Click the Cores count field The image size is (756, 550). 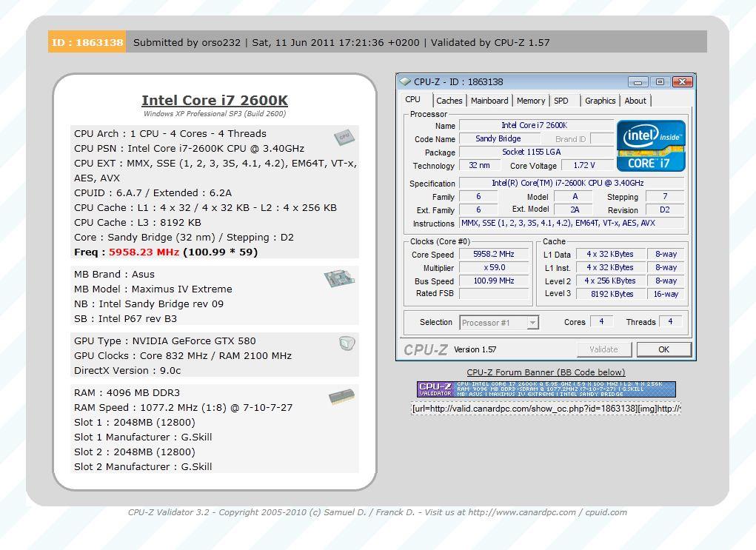click(601, 321)
